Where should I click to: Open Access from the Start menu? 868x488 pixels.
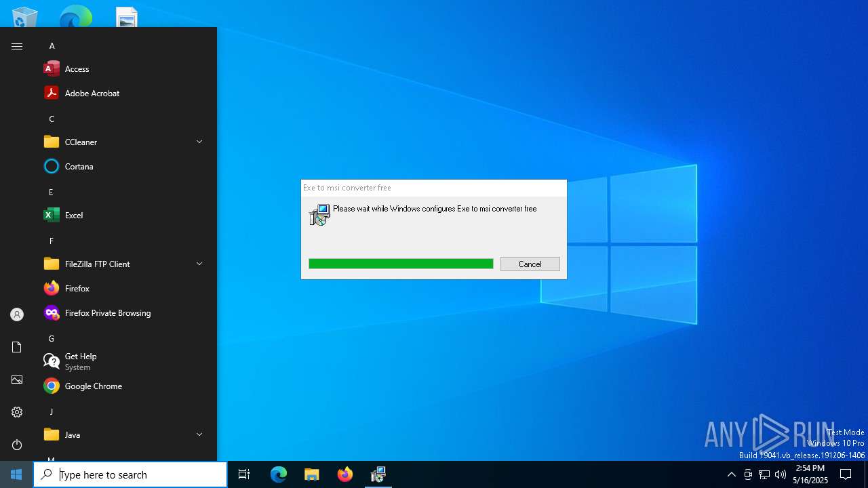pyautogui.click(x=125, y=68)
